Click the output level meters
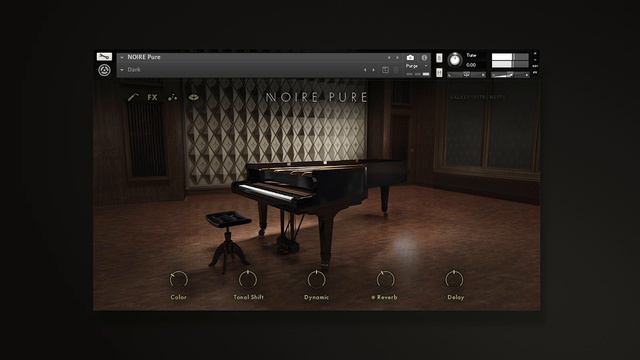 (510, 60)
